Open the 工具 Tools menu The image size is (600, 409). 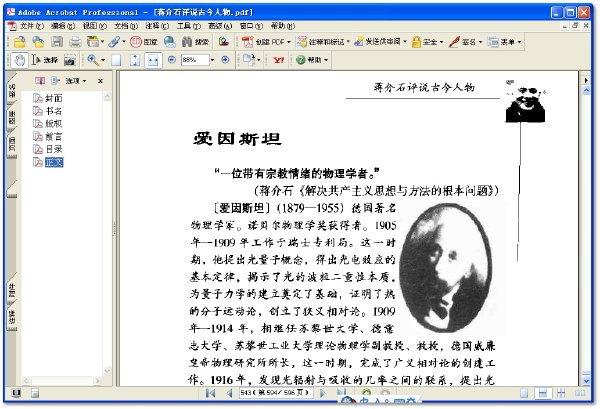189,26
